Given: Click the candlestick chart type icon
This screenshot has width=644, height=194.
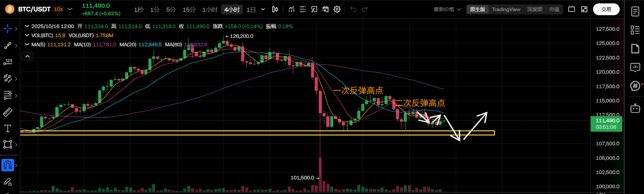Looking at the screenshot, I should 275,9.
